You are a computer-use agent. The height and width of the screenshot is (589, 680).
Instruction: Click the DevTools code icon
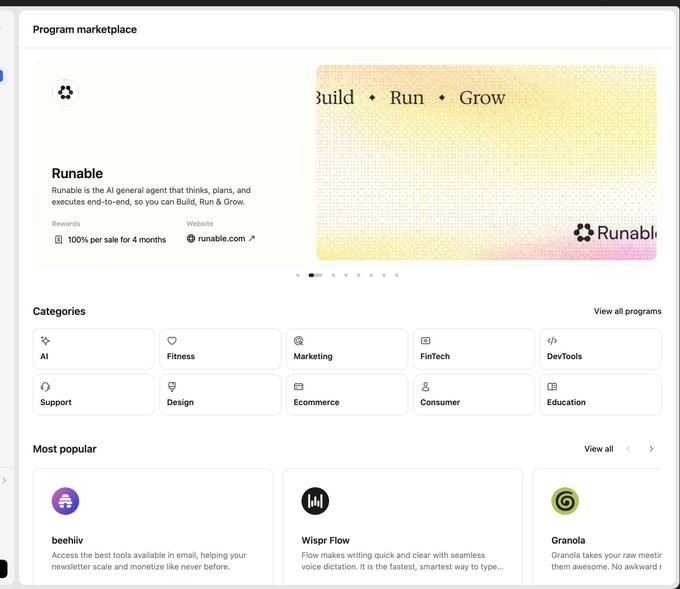(552, 340)
